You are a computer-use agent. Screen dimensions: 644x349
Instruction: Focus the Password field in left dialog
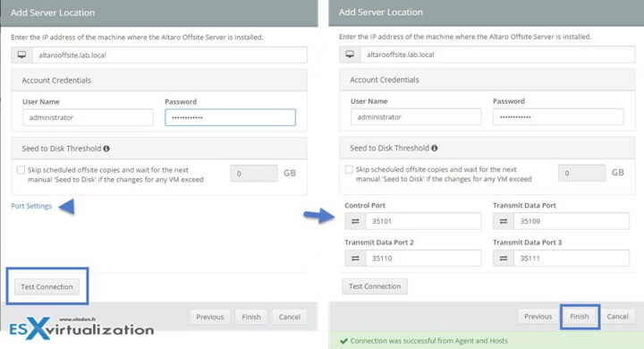tap(231, 117)
